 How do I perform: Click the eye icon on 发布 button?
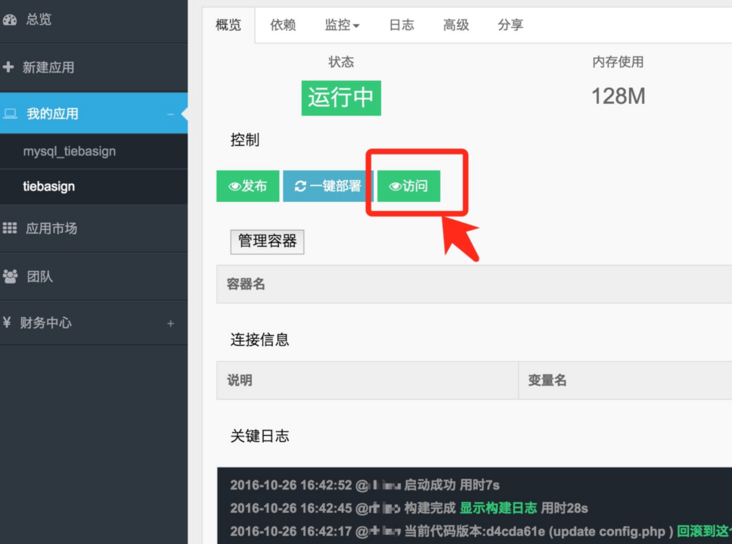coord(234,186)
